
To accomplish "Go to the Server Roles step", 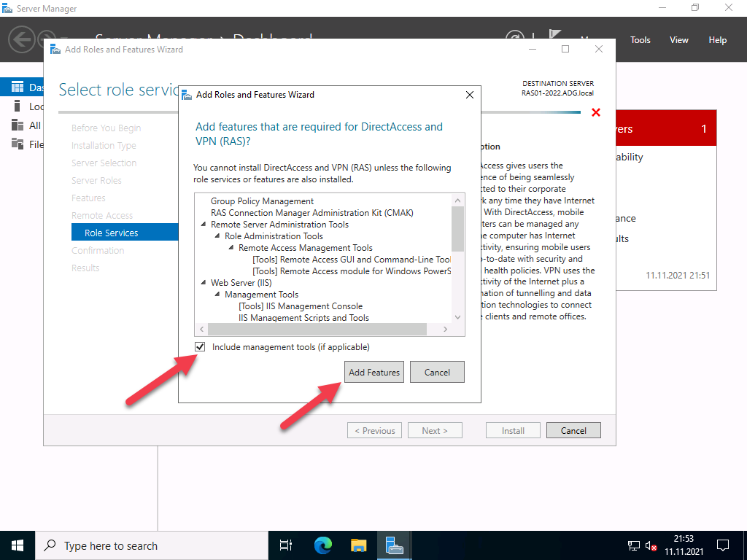I will [96, 181].
